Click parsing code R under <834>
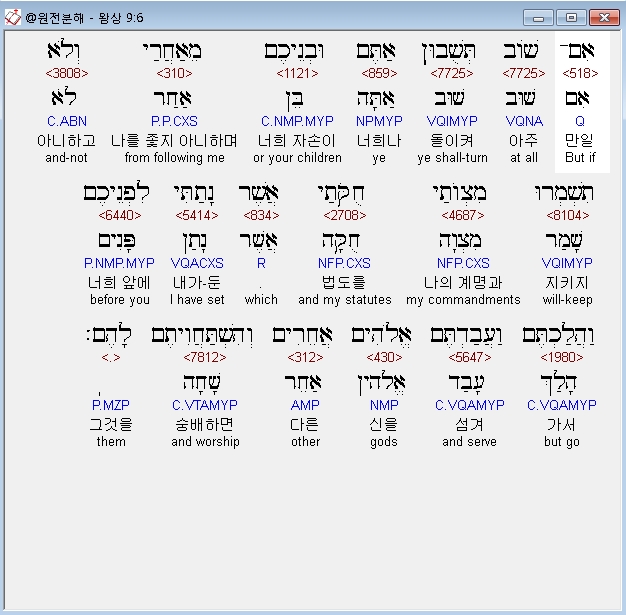 pos(261,263)
